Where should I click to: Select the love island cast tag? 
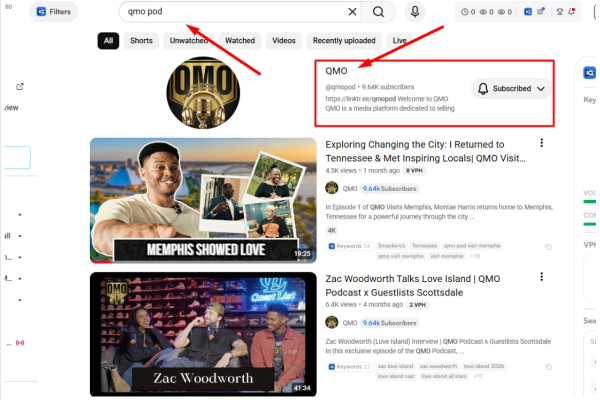pyautogui.click(x=396, y=376)
